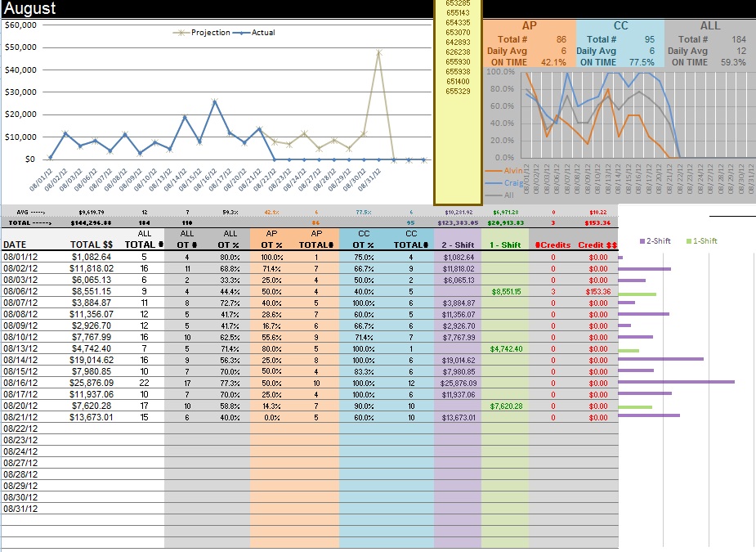This screenshot has width=756, height=552.
Task: Select the $4,742.40 cell in 1-Shift column
Action: [x=505, y=348]
